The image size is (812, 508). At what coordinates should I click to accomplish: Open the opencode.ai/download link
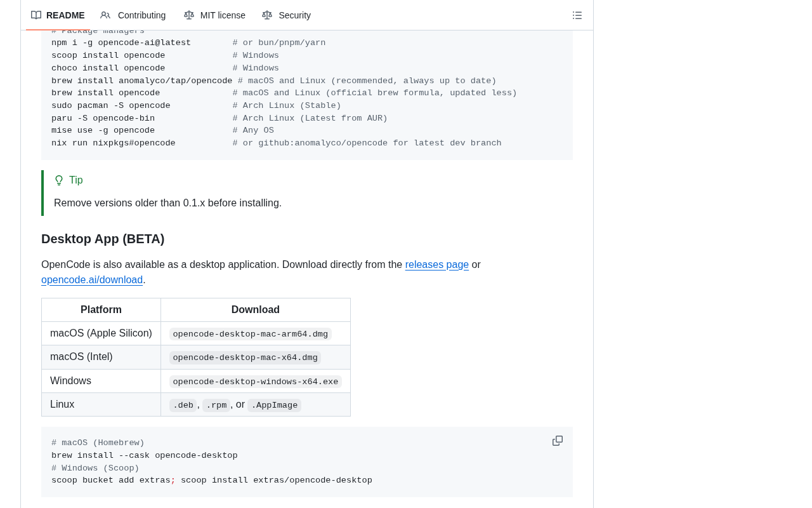(92, 280)
